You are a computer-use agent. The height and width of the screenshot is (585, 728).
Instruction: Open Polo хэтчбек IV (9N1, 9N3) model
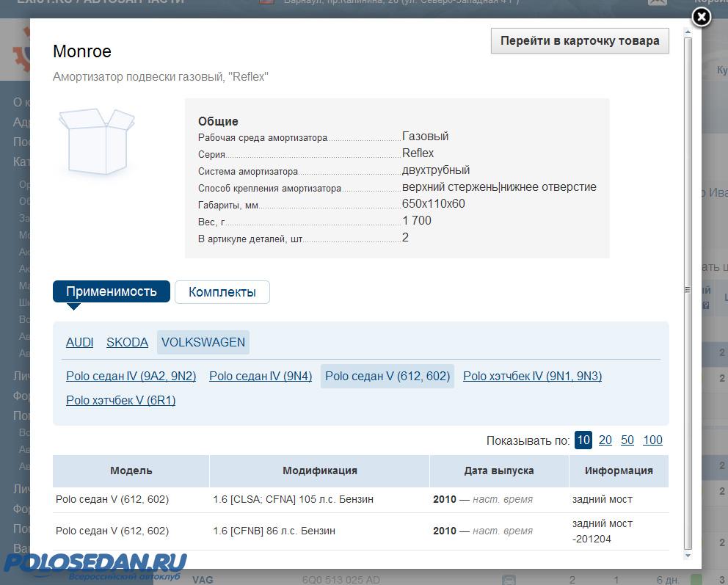coord(532,376)
